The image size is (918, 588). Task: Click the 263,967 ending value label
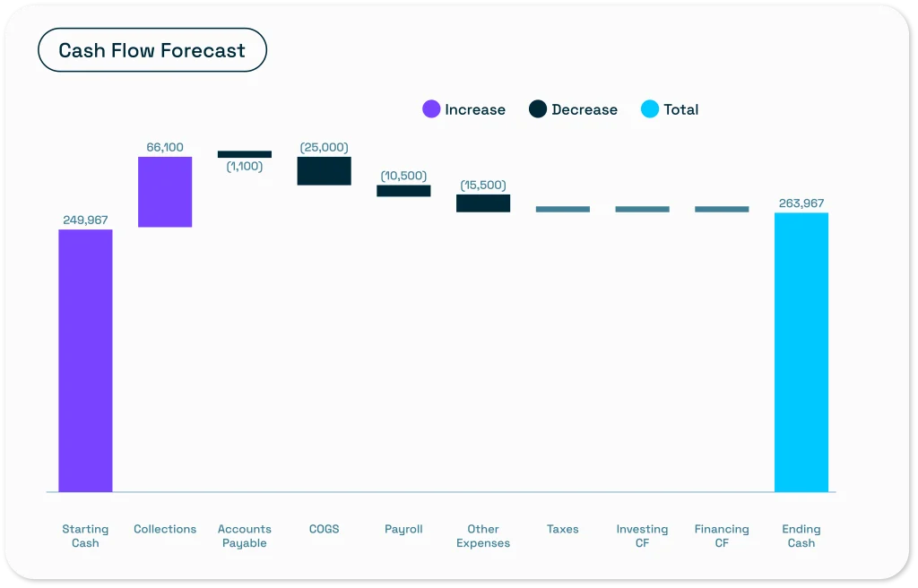point(801,203)
